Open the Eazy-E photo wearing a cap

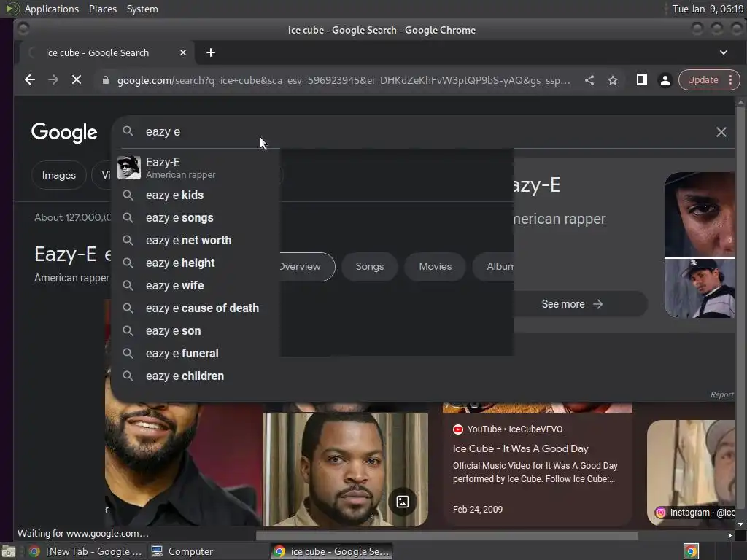(700, 289)
